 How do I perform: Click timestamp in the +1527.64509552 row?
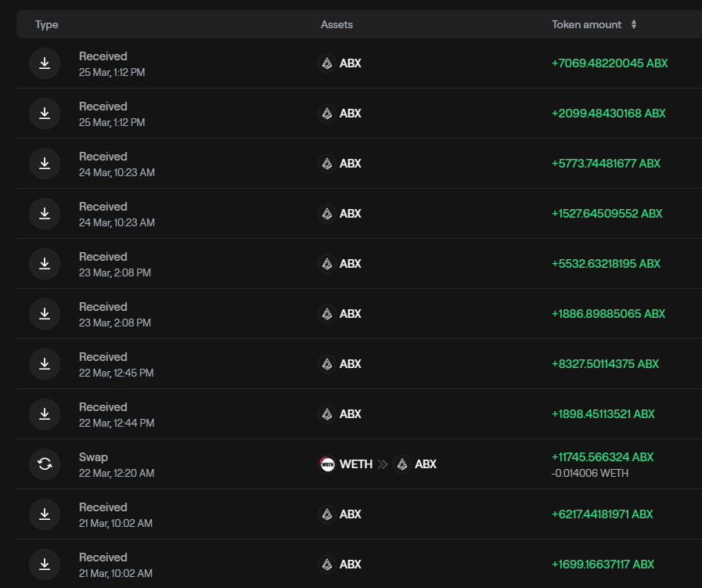(117, 222)
